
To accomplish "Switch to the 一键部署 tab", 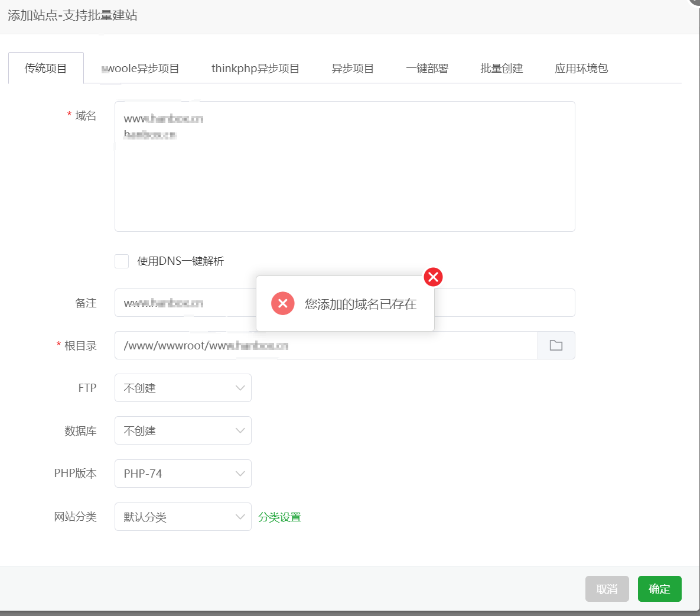I will click(427, 69).
